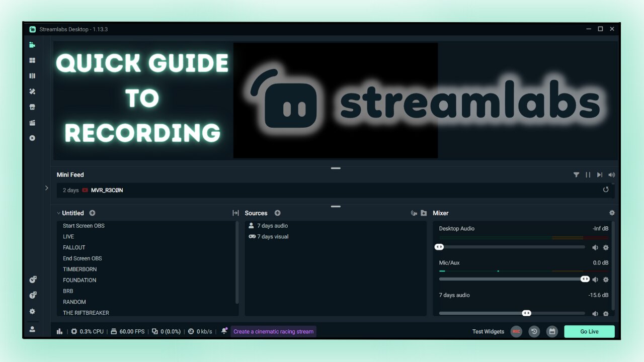Replay the MVR_R3CØN event

coord(606,190)
